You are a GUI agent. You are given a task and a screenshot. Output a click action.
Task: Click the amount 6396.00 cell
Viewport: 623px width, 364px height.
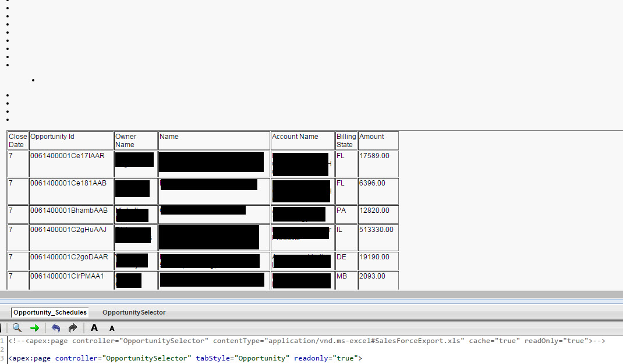click(x=378, y=191)
